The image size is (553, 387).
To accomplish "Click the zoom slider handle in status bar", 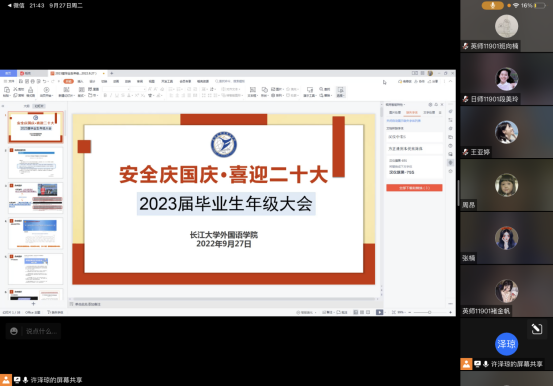I will click(x=429, y=312).
